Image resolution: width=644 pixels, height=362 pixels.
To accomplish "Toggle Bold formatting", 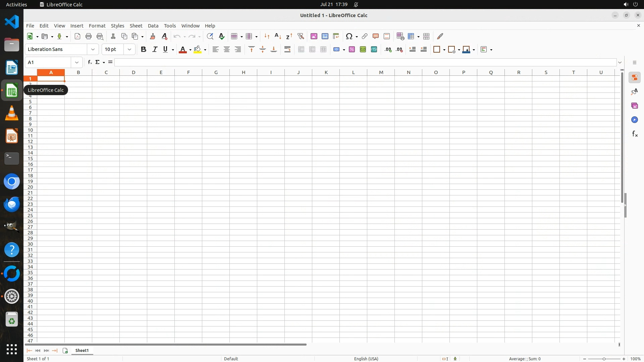I will point(144,50).
